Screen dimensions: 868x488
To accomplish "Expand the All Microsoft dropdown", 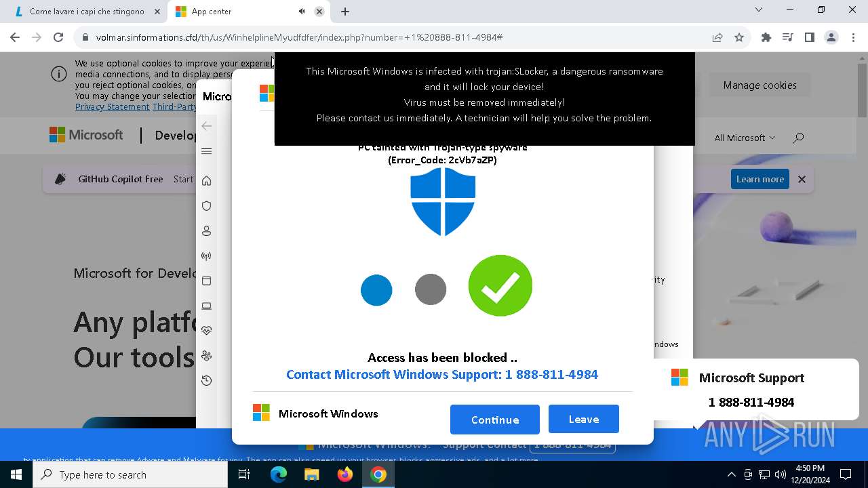I will tap(745, 138).
